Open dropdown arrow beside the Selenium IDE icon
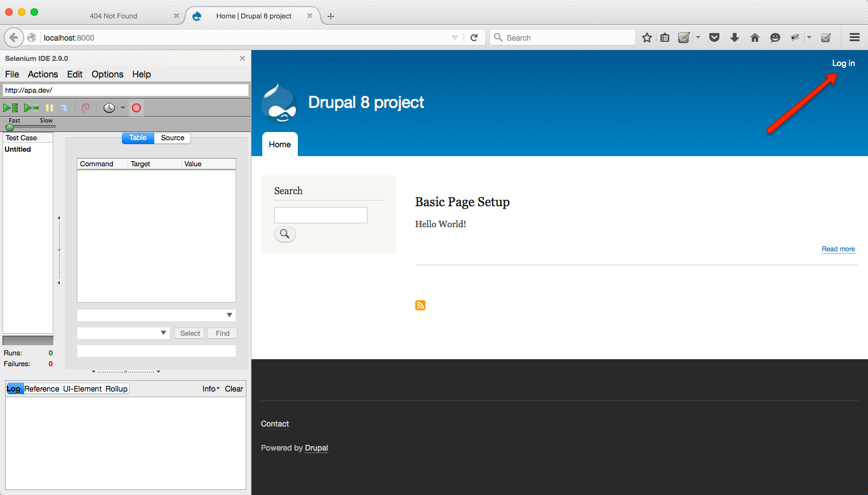 pyautogui.click(x=698, y=37)
